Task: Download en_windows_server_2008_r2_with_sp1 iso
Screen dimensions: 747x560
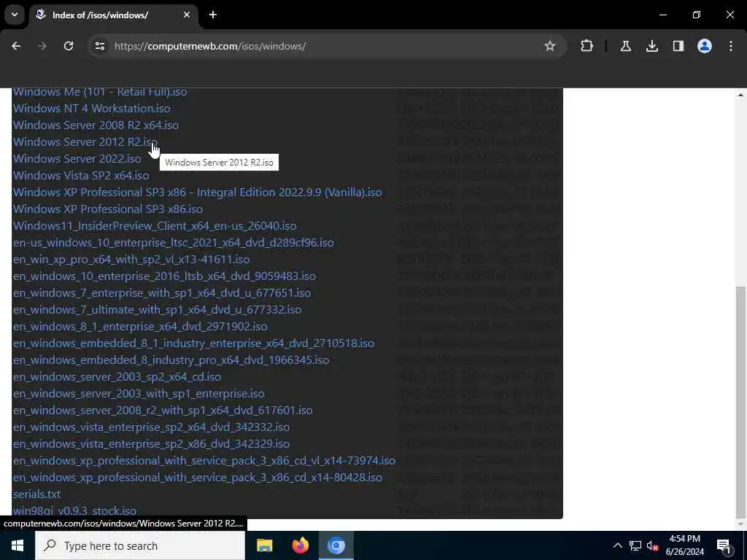Action: pos(163,411)
